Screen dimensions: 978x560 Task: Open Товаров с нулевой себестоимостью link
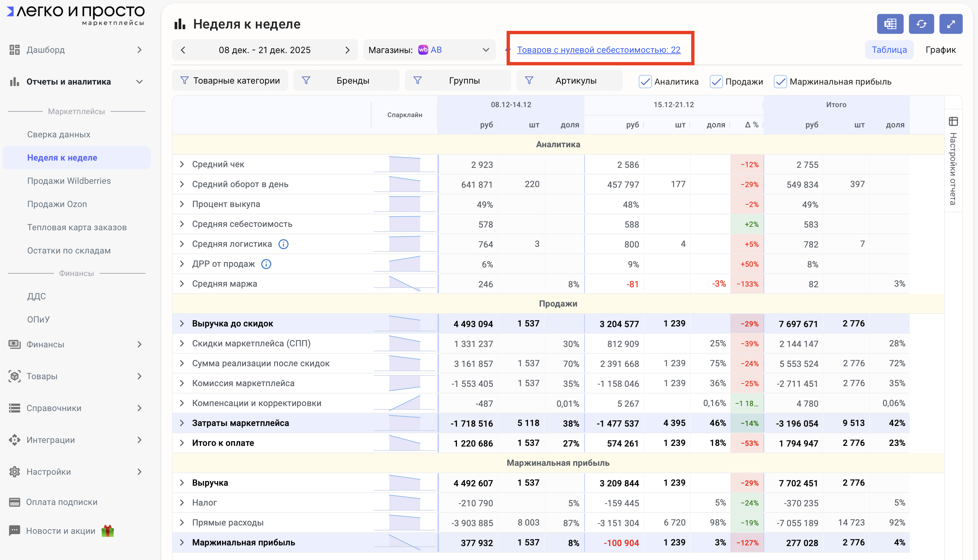pyautogui.click(x=599, y=50)
